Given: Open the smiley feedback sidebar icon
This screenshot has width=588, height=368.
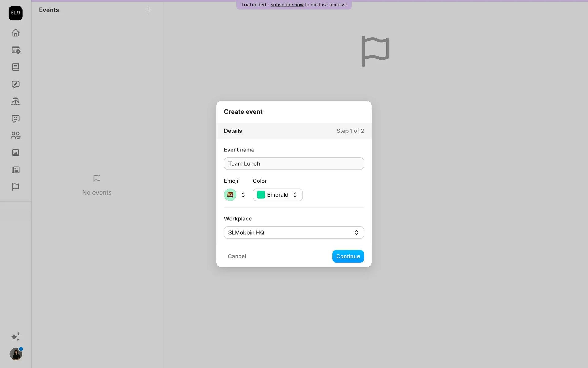Looking at the screenshot, I should coord(15,119).
